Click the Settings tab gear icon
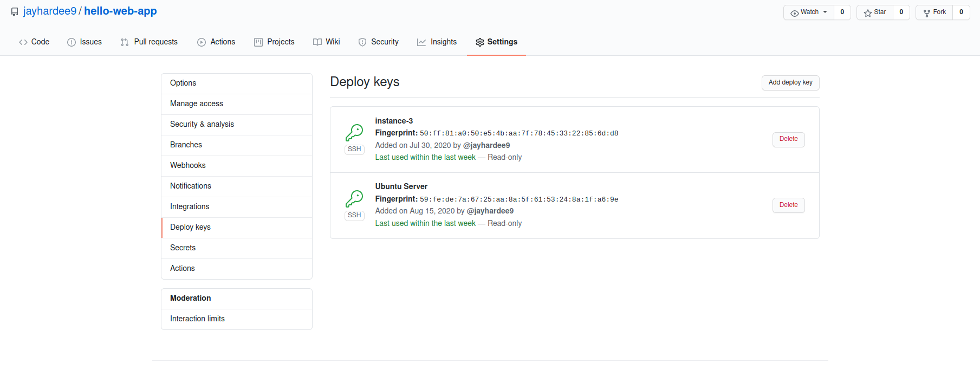This screenshot has height=369, width=980. coord(480,42)
